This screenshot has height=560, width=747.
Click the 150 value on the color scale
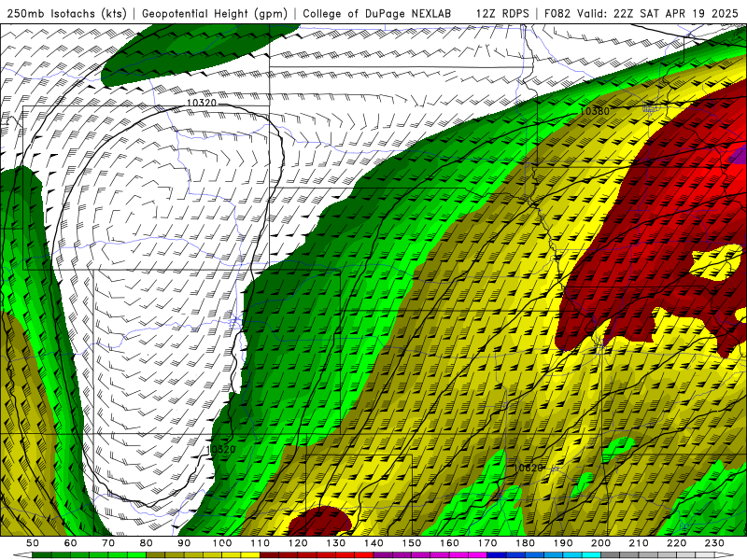(412, 543)
